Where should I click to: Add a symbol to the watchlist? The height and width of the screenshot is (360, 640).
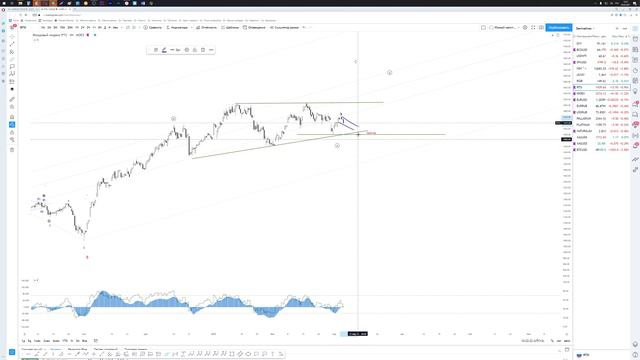coord(617,29)
